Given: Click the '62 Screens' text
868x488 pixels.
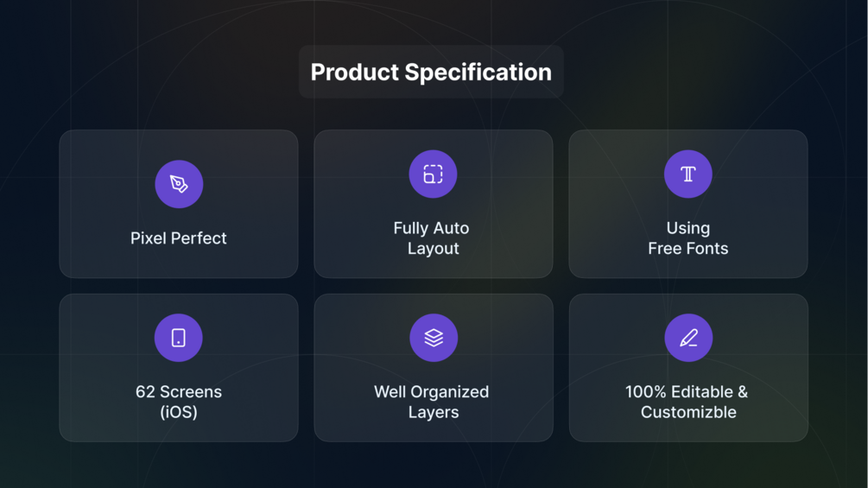Looking at the screenshot, I should 179,392.
